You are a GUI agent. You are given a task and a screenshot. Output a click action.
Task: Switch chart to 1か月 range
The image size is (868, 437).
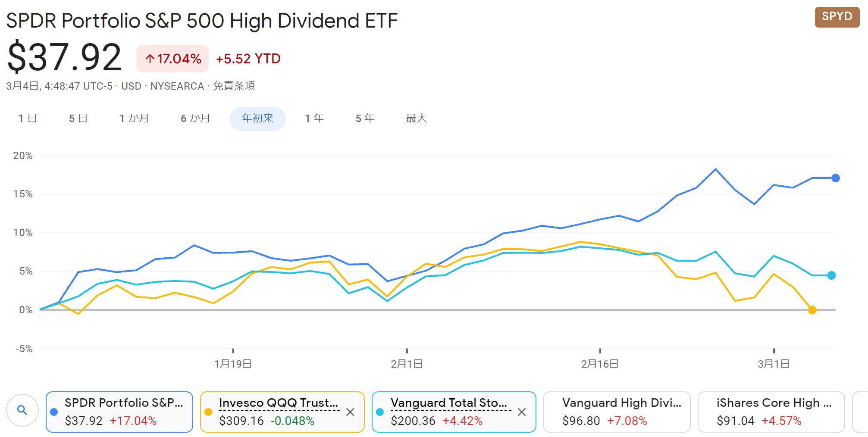point(134,118)
